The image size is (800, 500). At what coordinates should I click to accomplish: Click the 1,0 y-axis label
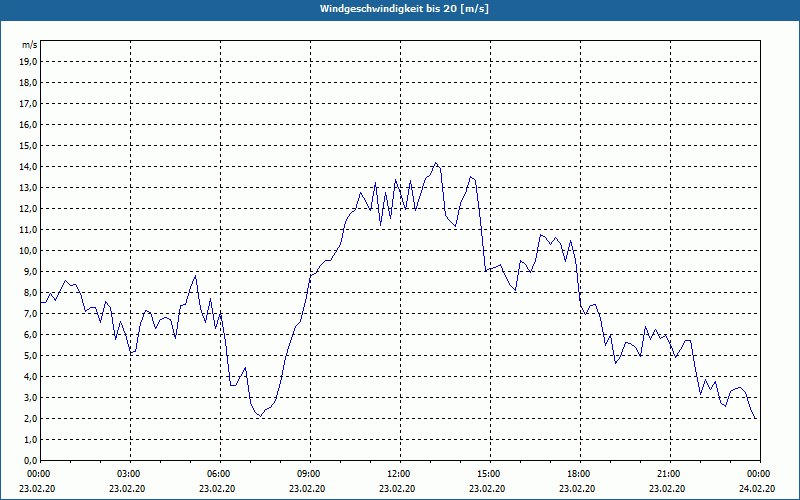(31, 440)
